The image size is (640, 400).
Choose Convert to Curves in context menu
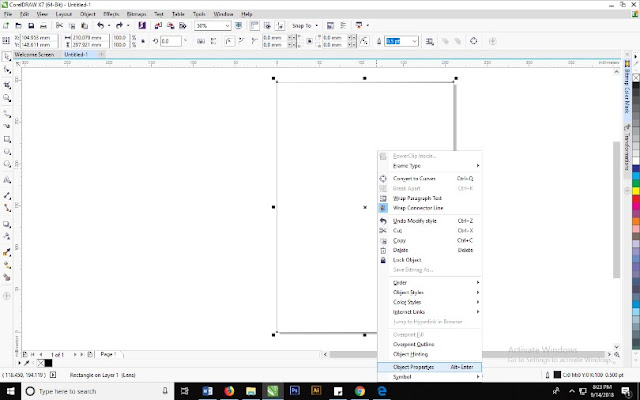[429, 178]
